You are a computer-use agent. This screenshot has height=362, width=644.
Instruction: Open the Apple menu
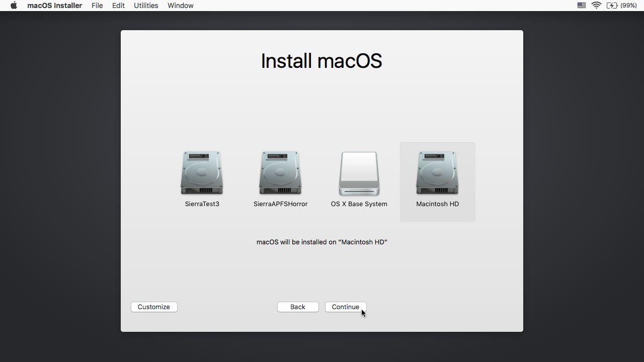pyautogui.click(x=13, y=6)
